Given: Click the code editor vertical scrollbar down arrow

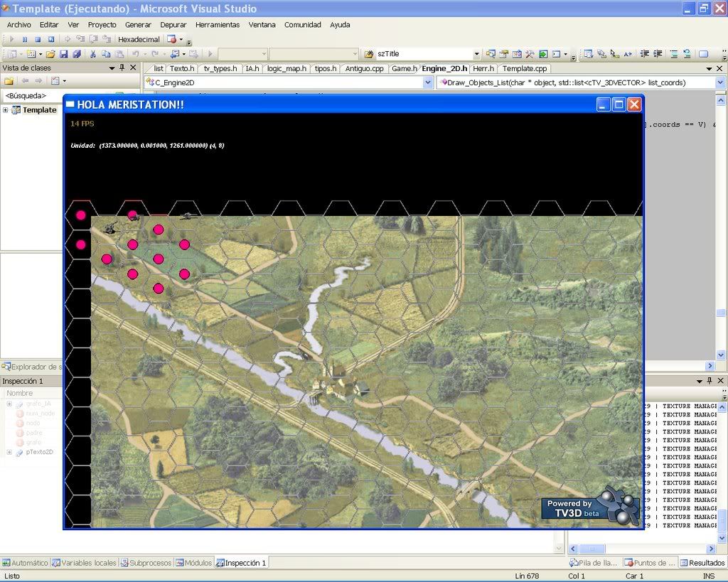Looking at the screenshot, I should (721, 355).
